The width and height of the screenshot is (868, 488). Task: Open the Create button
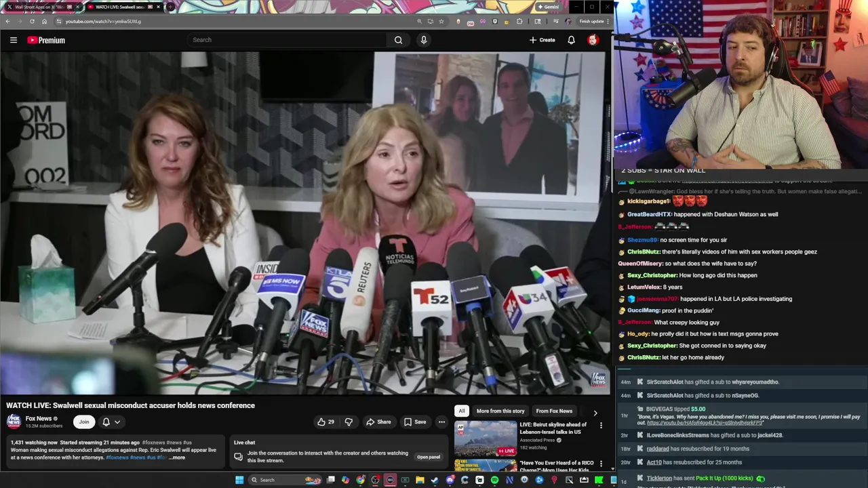click(x=542, y=40)
